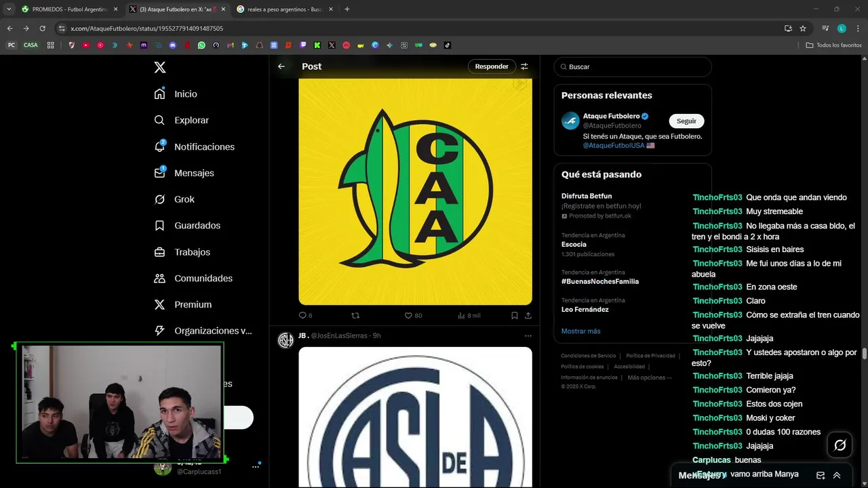This screenshot has width=868, height=488.
Task: Open the tab search dropdown
Action: click(8, 9)
